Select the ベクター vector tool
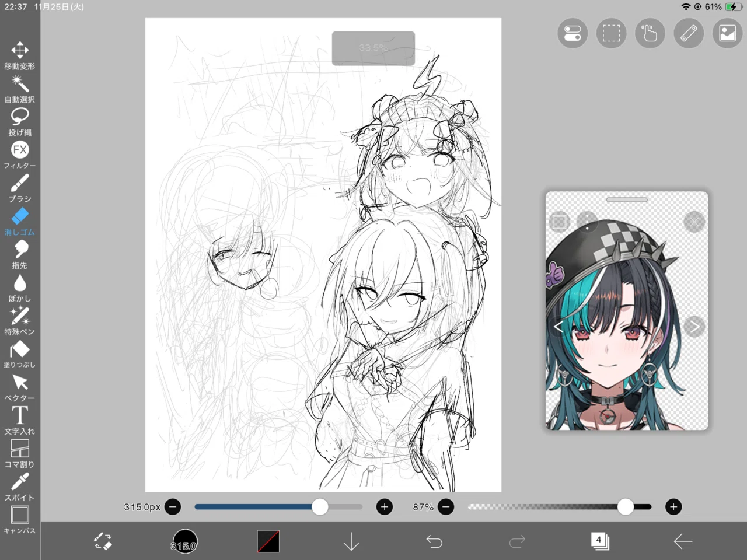 (20, 388)
